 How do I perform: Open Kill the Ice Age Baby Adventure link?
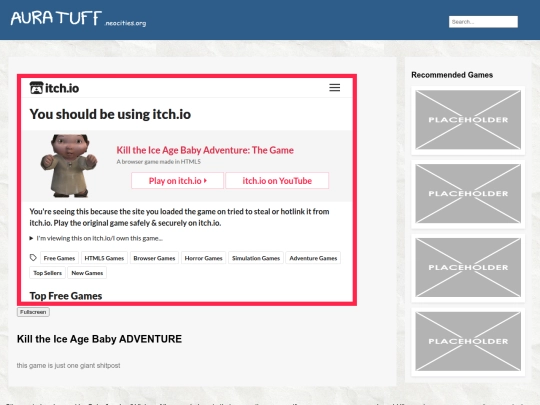click(x=205, y=150)
